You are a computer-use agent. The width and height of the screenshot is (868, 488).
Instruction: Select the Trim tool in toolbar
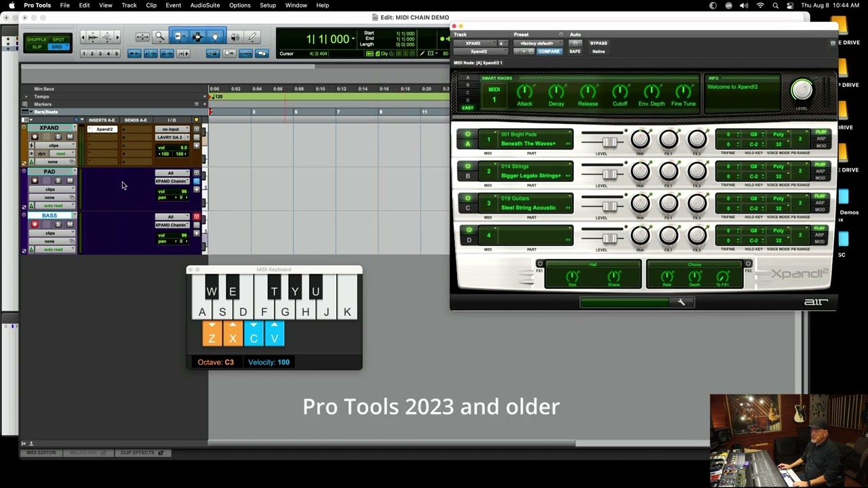point(179,37)
